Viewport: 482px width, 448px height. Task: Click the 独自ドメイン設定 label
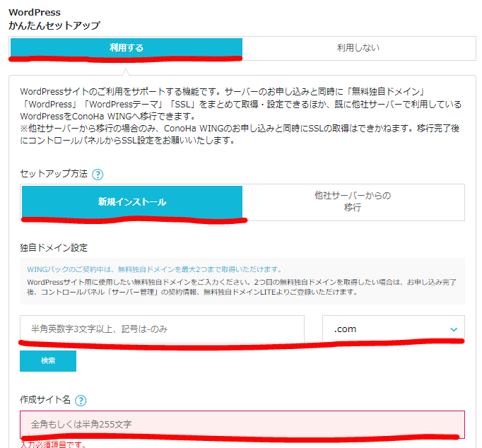[54, 247]
